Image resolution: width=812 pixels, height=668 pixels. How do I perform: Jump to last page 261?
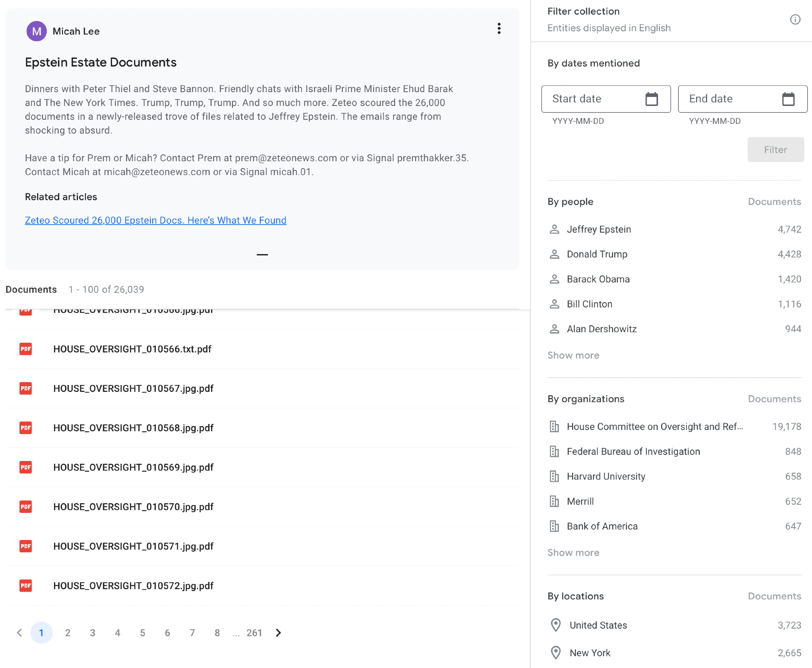click(x=254, y=633)
